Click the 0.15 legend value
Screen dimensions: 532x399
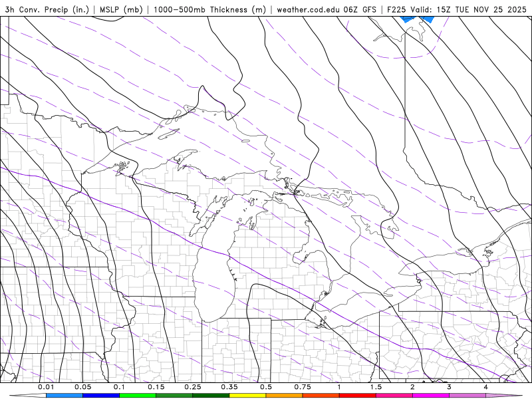click(x=156, y=387)
